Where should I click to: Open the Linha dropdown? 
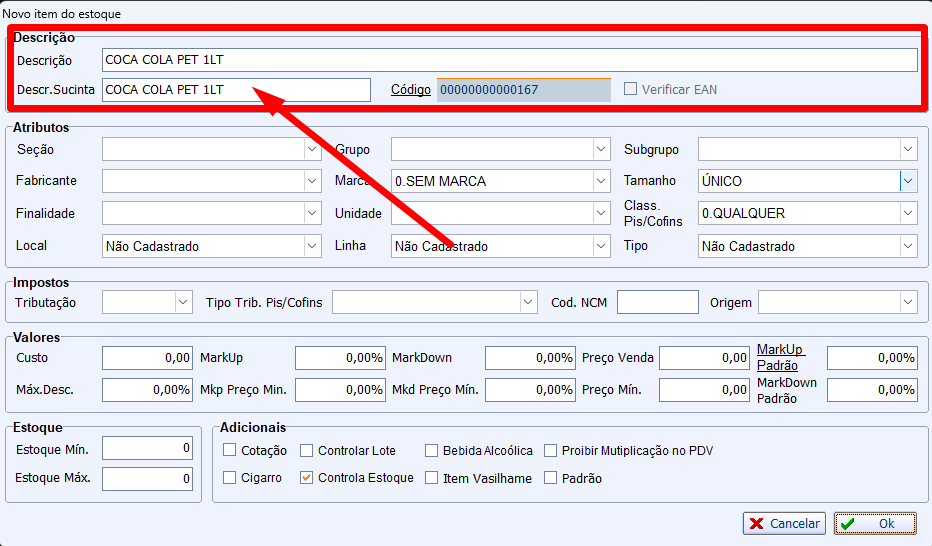click(601, 246)
